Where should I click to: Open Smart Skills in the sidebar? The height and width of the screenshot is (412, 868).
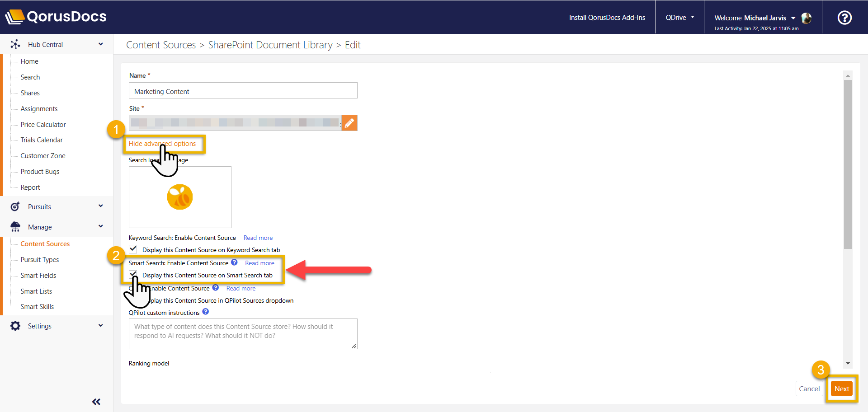(x=37, y=307)
